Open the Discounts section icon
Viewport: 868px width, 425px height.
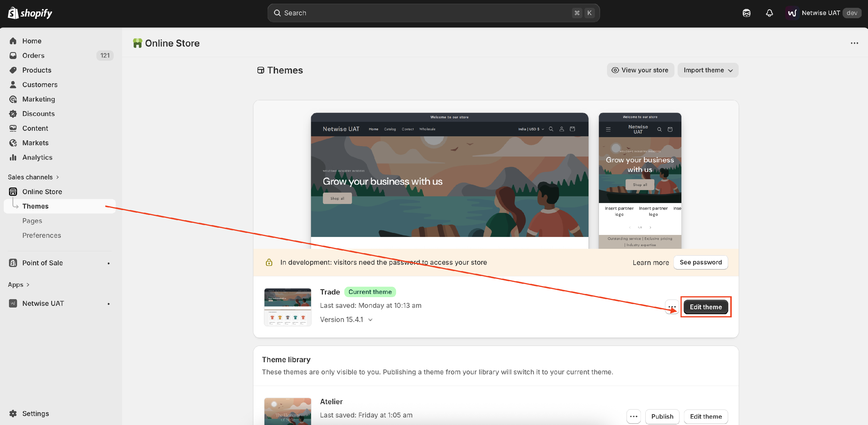(x=13, y=114)
